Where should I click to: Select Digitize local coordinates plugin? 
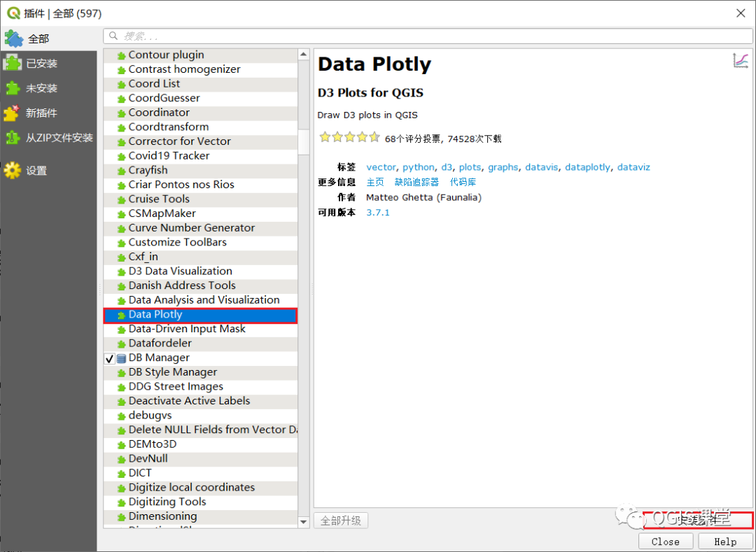(201, 488)
